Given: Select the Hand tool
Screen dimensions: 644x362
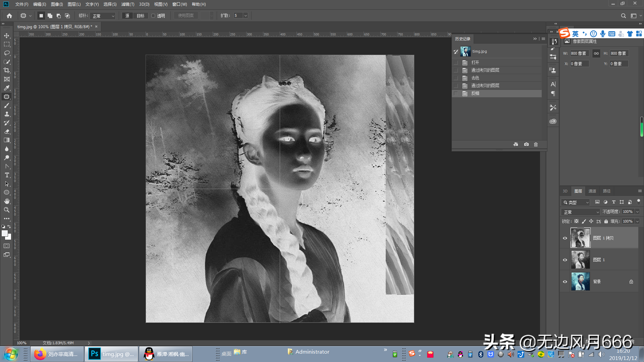Looking at the screenshot, I should tap(7, 201).
